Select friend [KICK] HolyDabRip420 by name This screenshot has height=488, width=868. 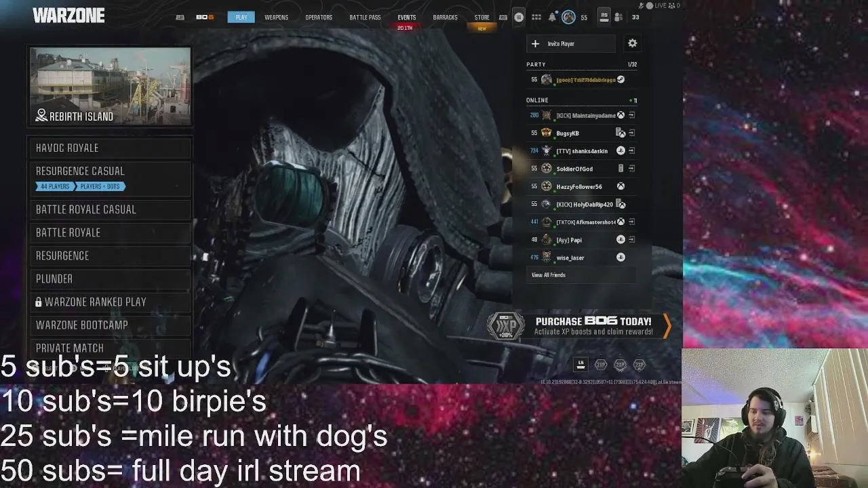point(585,204)
